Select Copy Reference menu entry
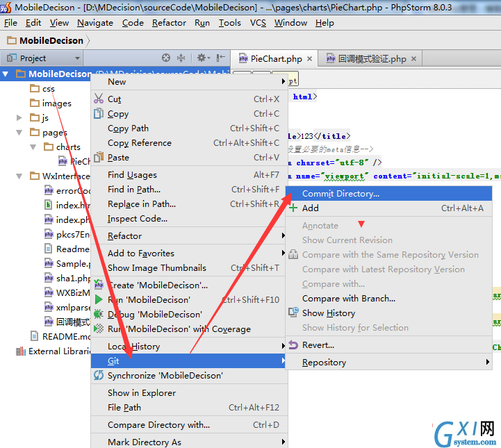 point(189,142)
